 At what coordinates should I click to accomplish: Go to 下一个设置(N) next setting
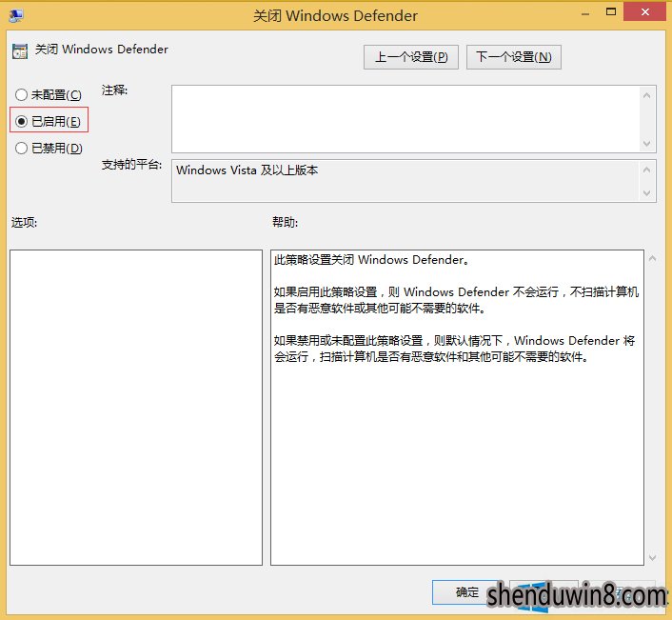click(513, 57)
